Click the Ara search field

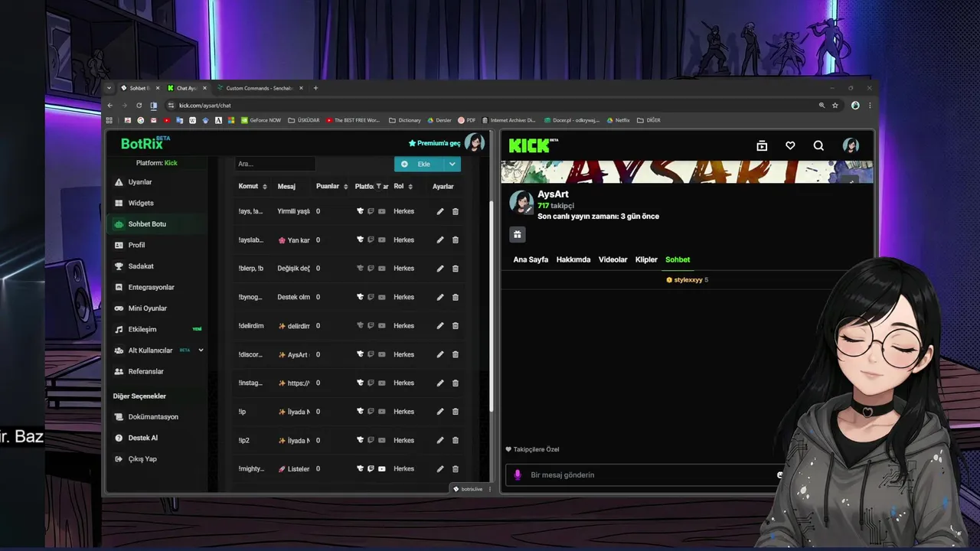(275, 164)
